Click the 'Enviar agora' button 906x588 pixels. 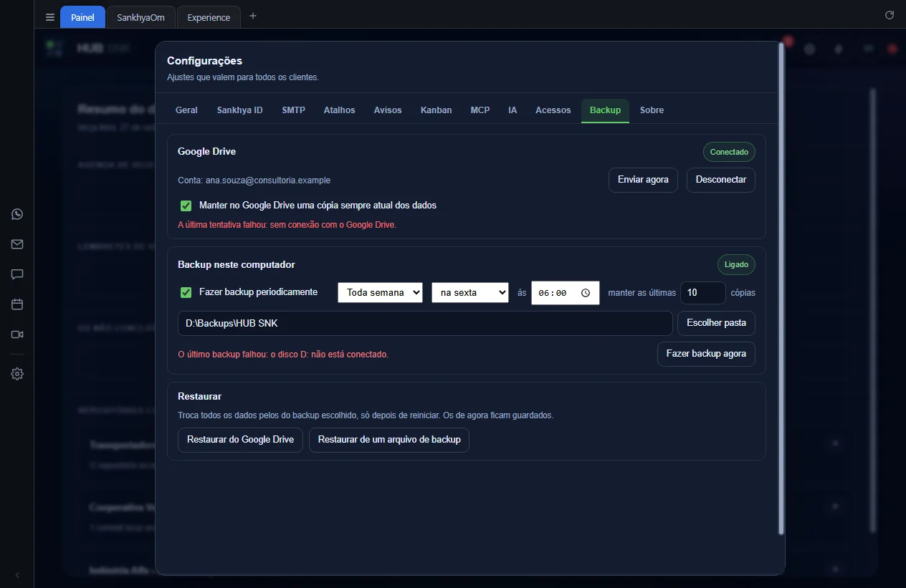643,180
